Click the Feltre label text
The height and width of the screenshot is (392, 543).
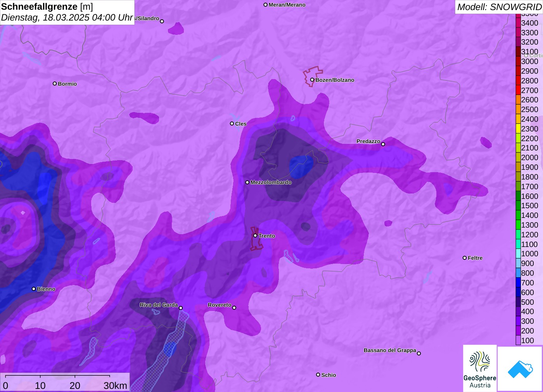pos(475,258)
